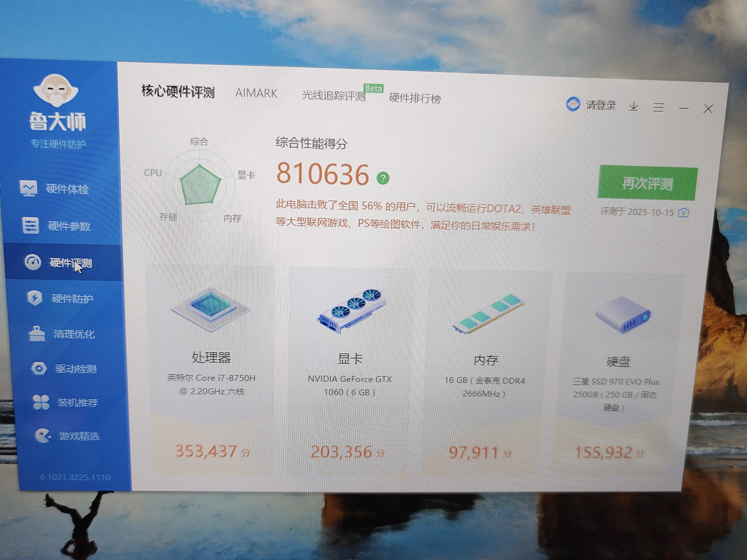This screenshot has height=560, width=747.
Task: Click the 装机推荐 clover icon
Action: point(41,402)
